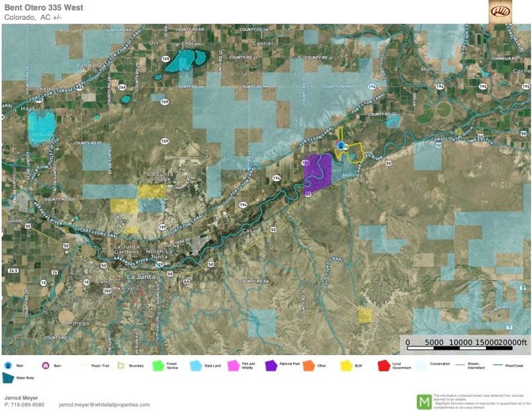This screenshot has height=411, width=532.
Task: Click the Forest Service green swatch
Action: click(157, 365)
